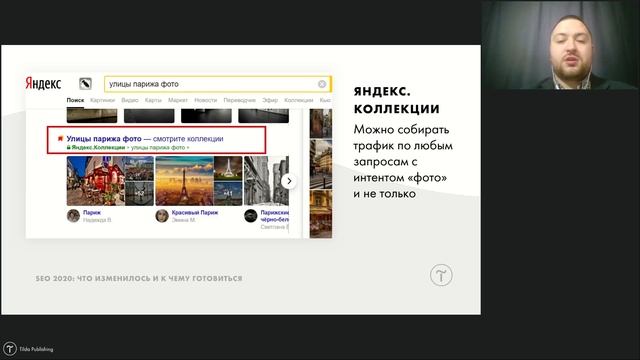Click the dark avatar of the third collection
The image size is (640, 360).
tap(251, 216)
